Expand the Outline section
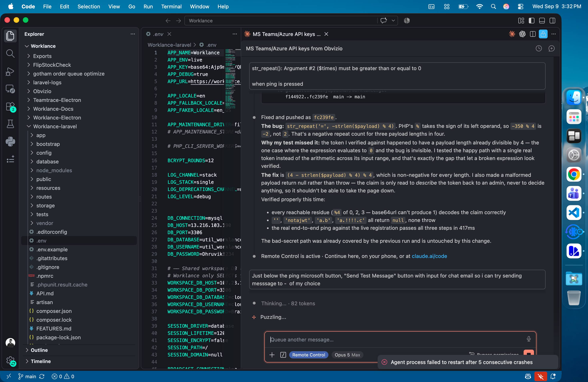The height and width of the screenshot is (382, 588). click(39, 350)
